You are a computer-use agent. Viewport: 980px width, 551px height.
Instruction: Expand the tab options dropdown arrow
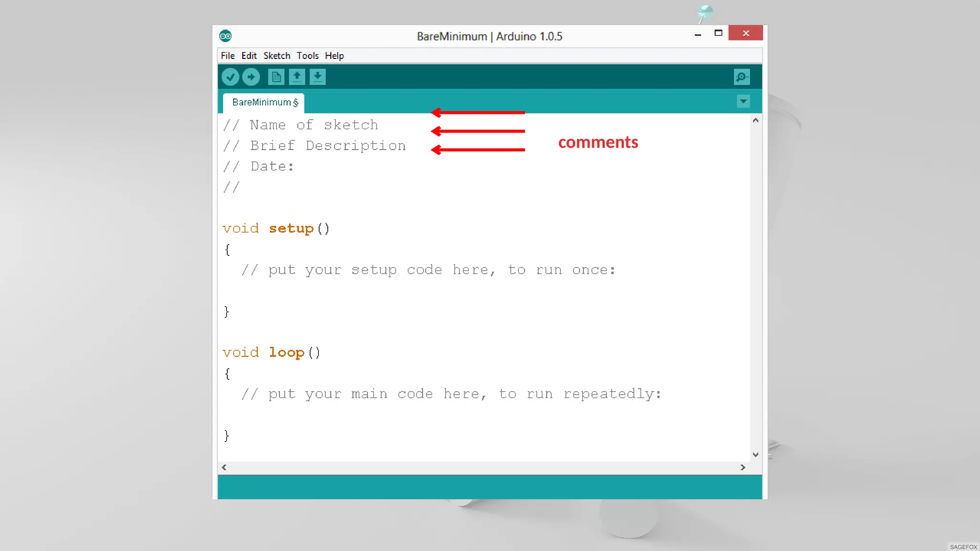743,101
